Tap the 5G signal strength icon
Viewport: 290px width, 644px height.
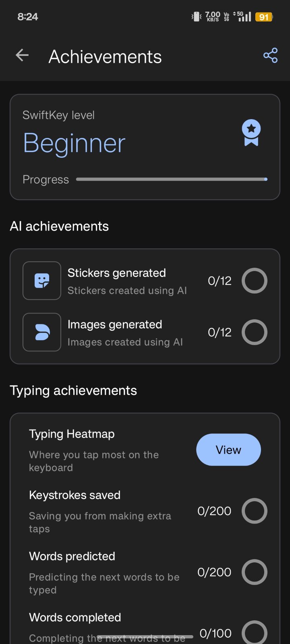[x=244, y=17]
